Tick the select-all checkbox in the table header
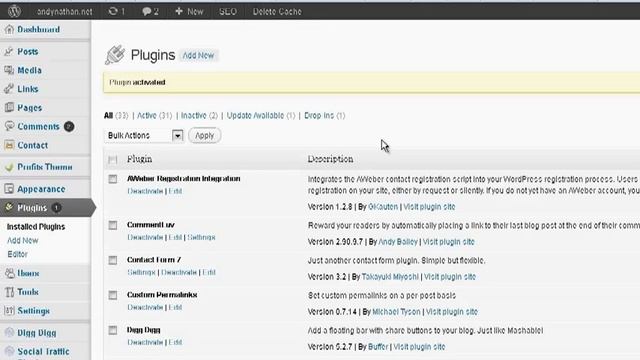Viewport: 640px width, 360px height. coord(113,160)
